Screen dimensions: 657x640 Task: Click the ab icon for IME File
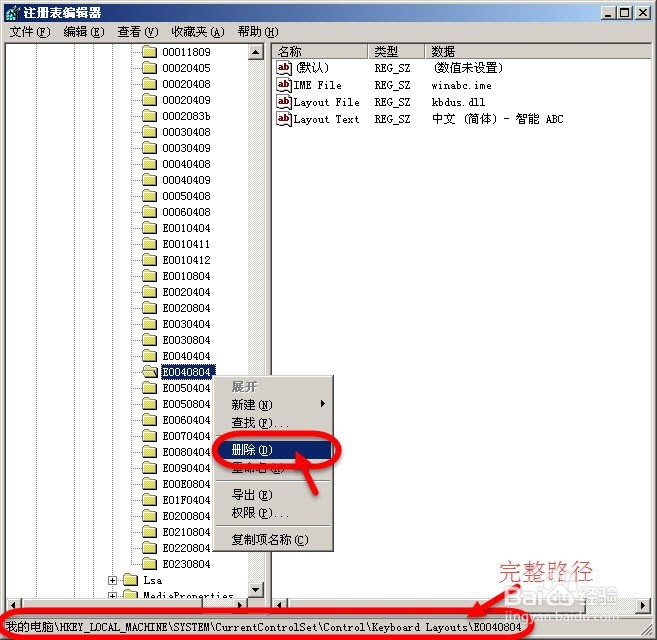click(x=284, y=85)
